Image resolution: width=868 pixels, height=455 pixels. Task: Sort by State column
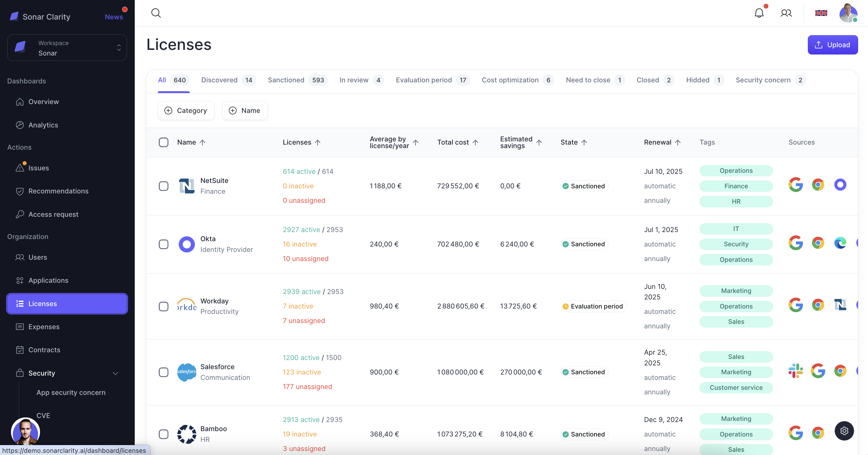click(574, 142)
